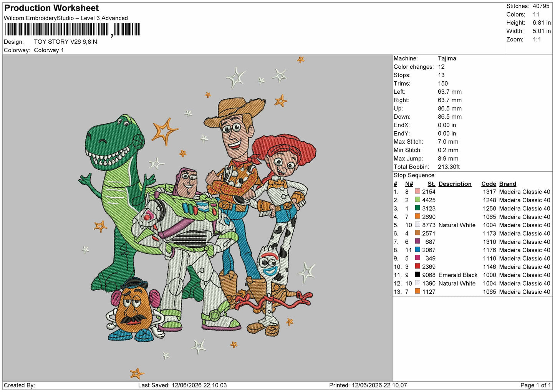Screen dimensions: 555x392
Task: Click the 'St.' column header
Action: pos(432,184)
